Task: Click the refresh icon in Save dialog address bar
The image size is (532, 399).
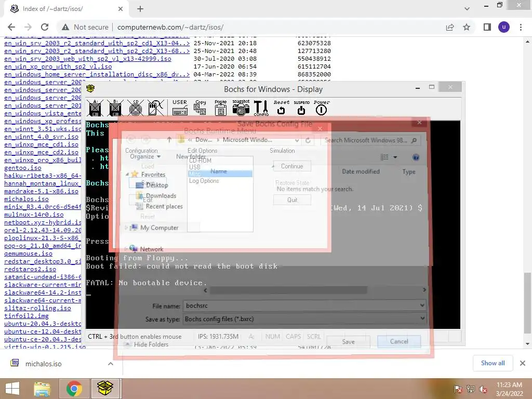Action: (x=308, y=140)
